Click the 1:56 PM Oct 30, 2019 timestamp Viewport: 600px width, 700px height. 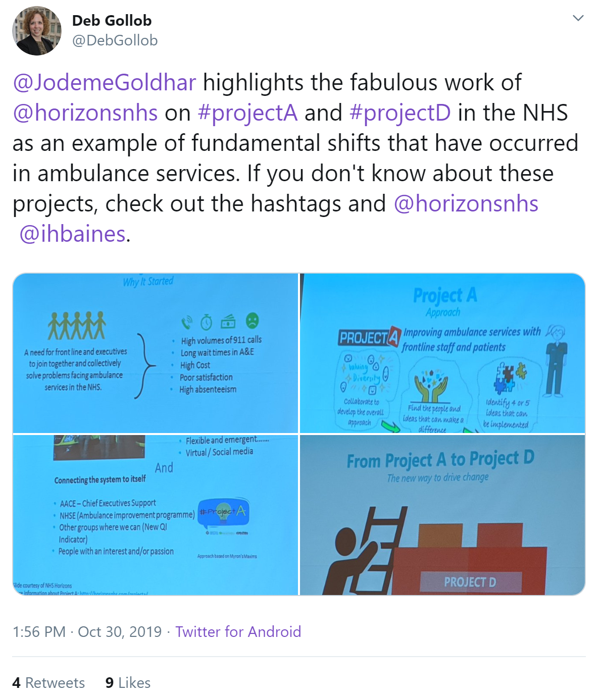click(87, 632)
